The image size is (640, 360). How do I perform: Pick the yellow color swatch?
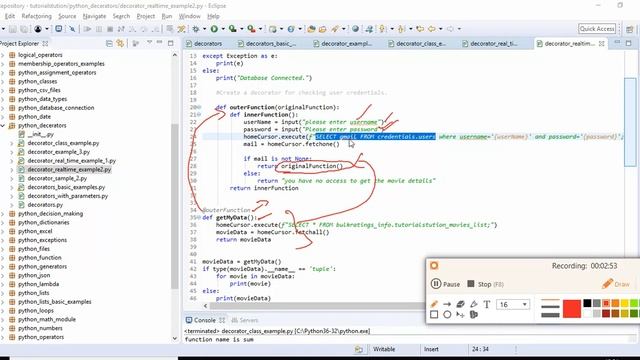click(x=624, y=303)
